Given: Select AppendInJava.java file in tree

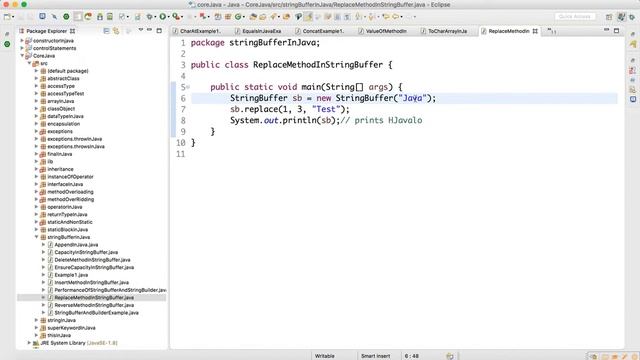Looking at the screenshot, I should coord(76,245).
